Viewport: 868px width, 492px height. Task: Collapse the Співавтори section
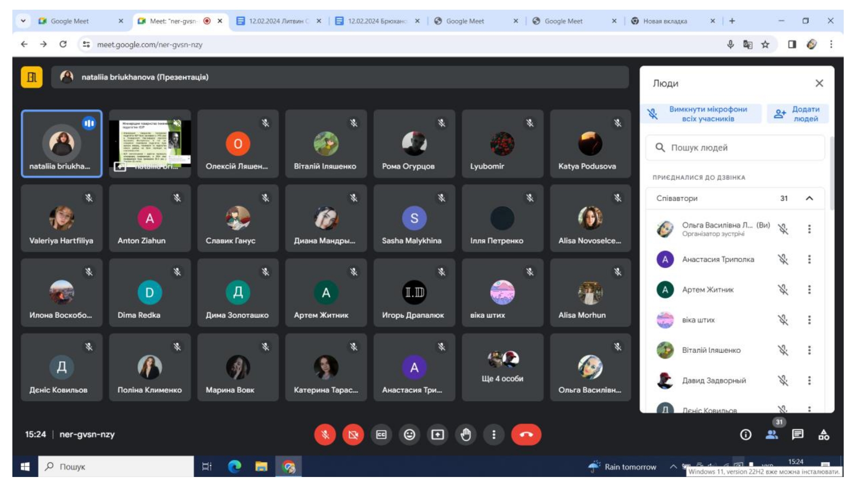[809, 198]
